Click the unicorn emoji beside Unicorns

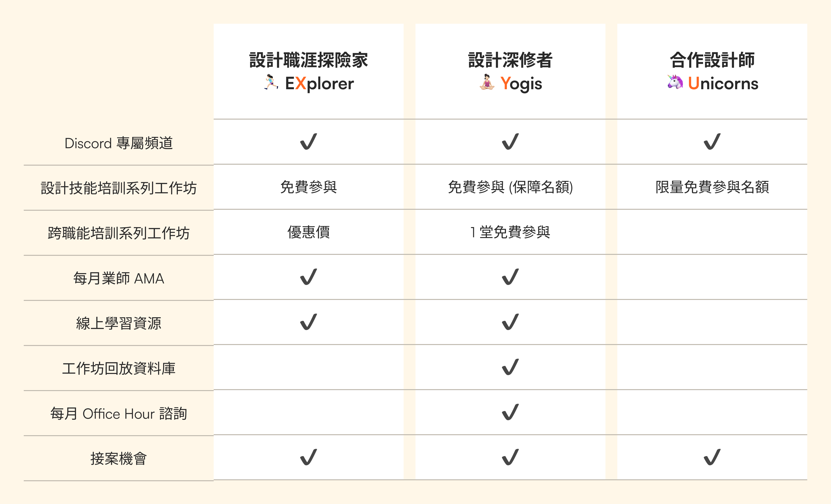[675, 82]
